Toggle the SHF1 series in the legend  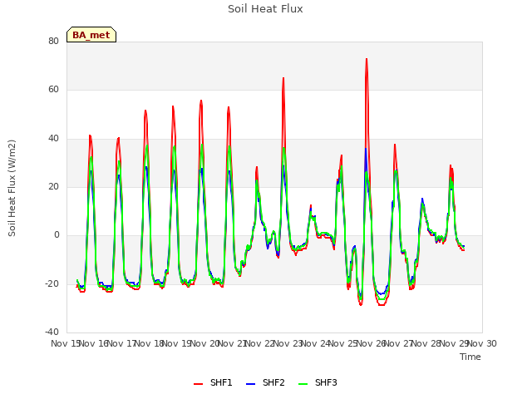tap(213, 382)
